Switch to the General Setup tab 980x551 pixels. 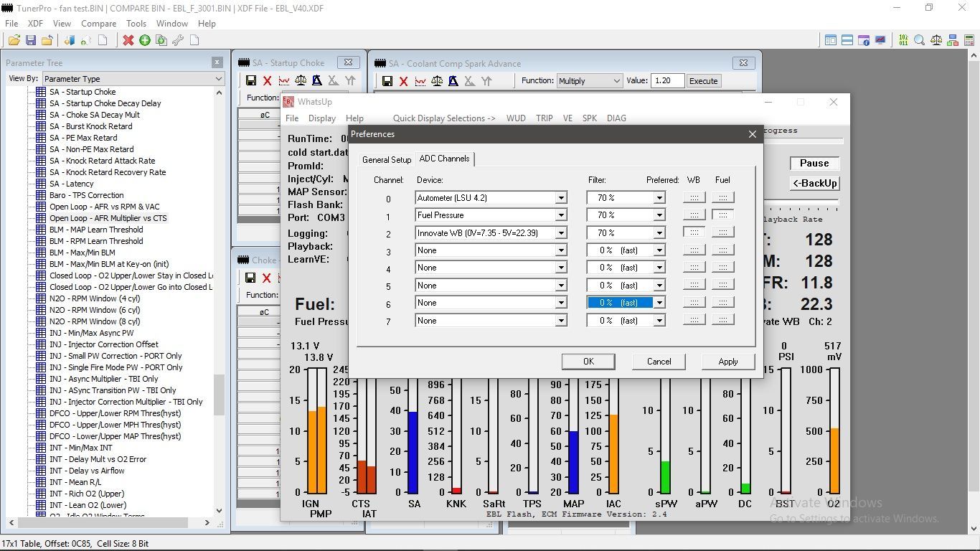[x=387, y=159]
